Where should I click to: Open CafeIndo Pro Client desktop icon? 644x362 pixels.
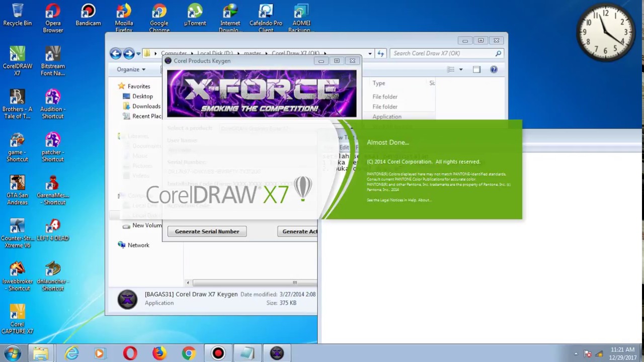coord(266,18)
